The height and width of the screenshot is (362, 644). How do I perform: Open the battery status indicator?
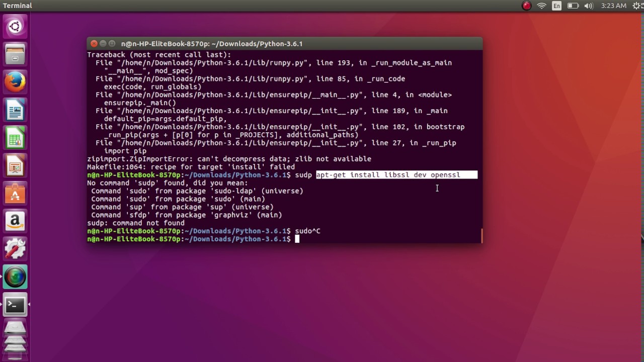(x=573, y=6)
